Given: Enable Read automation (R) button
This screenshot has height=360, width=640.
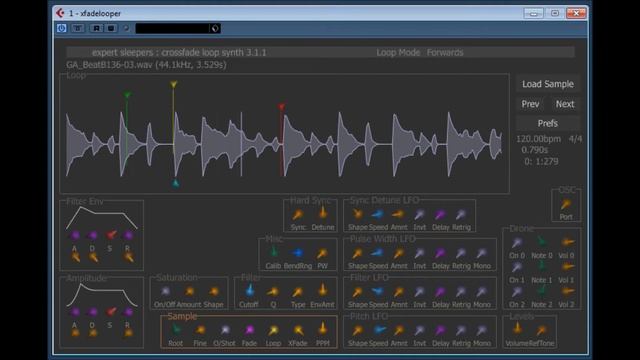Looking at the screenshot, I should click(96, 28).
